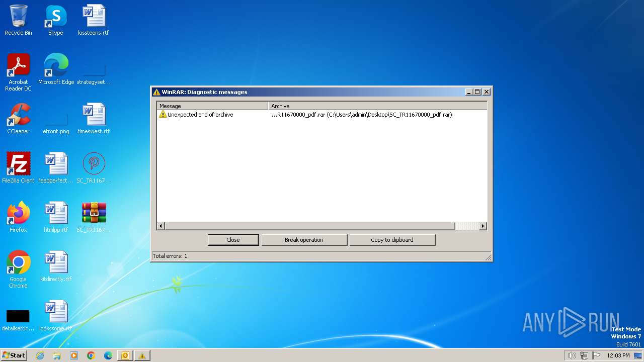Image resolution: width=644 pixels, height=362 pixels.
Task: Launch Firefox from the desktop
Action: (18, 218)
